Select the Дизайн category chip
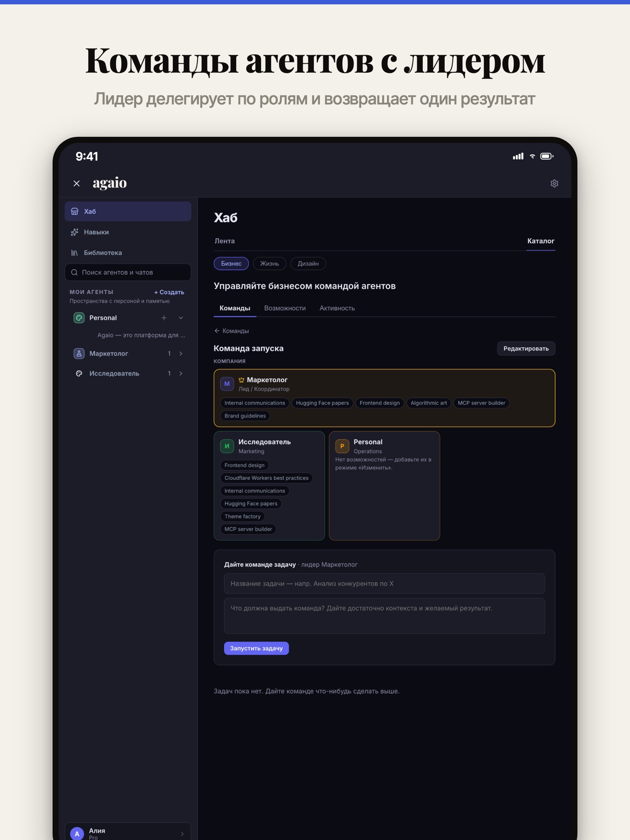 pyautogui.click(x=308, y=264)
